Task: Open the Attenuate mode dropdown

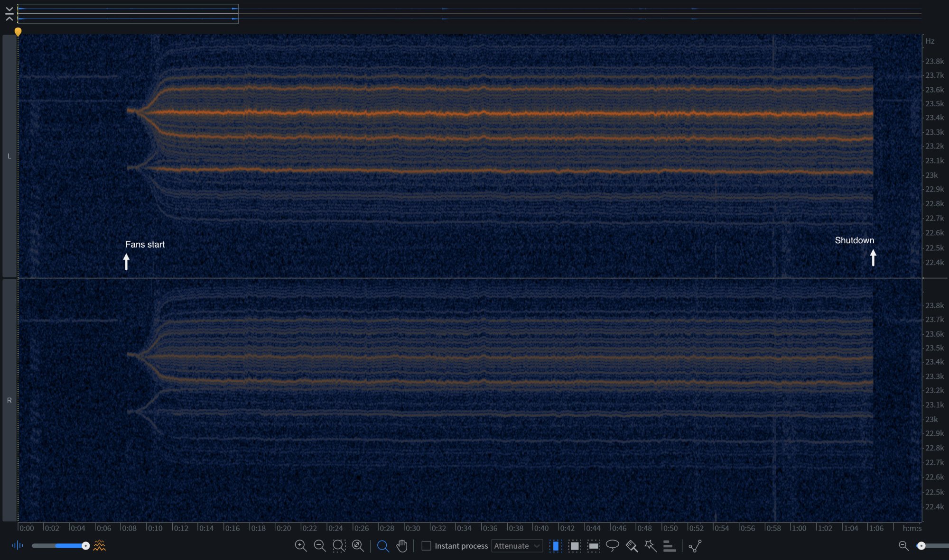Action: 517,546
